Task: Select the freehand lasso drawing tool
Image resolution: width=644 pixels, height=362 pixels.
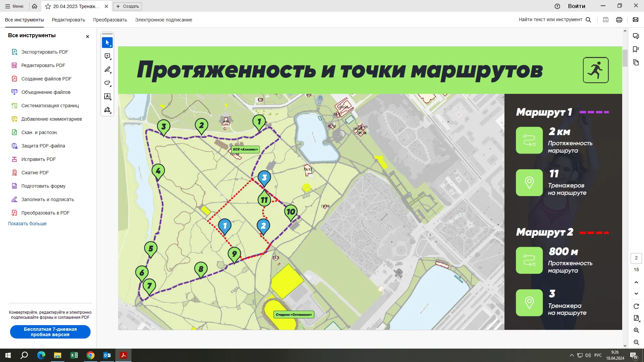Action: pos(107,83)
